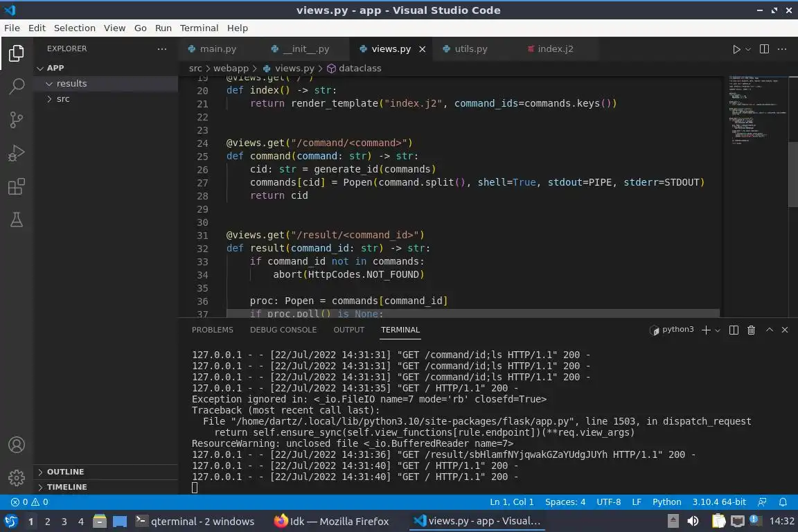Image resolution: width=798 pixels, height=532 pixels.
Task: Click the feedback icon in status bar
Action: (762, 502)
